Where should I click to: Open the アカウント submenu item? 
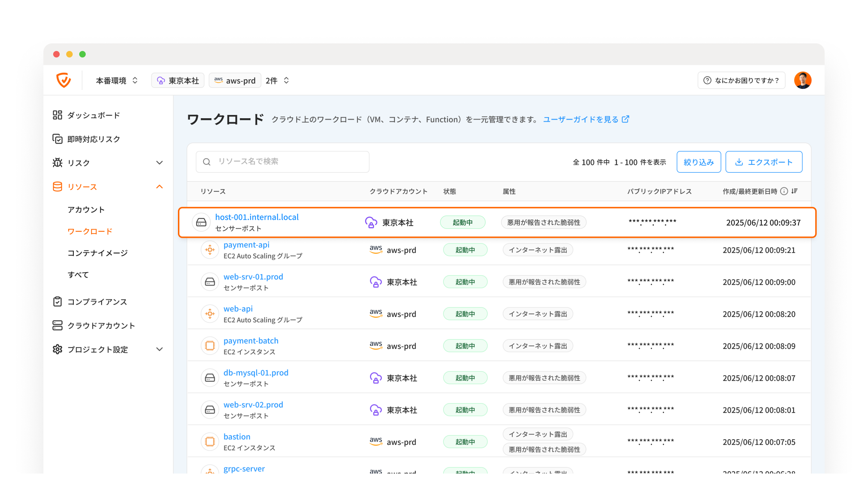click(x=86, y=210)
